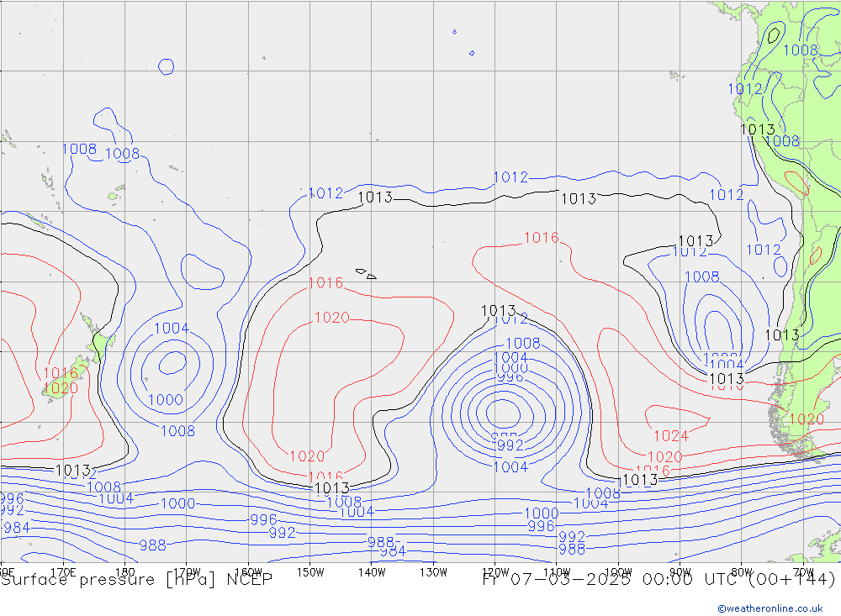Click the 160W longitude label

pyautogui.click(x=248, y=572)
